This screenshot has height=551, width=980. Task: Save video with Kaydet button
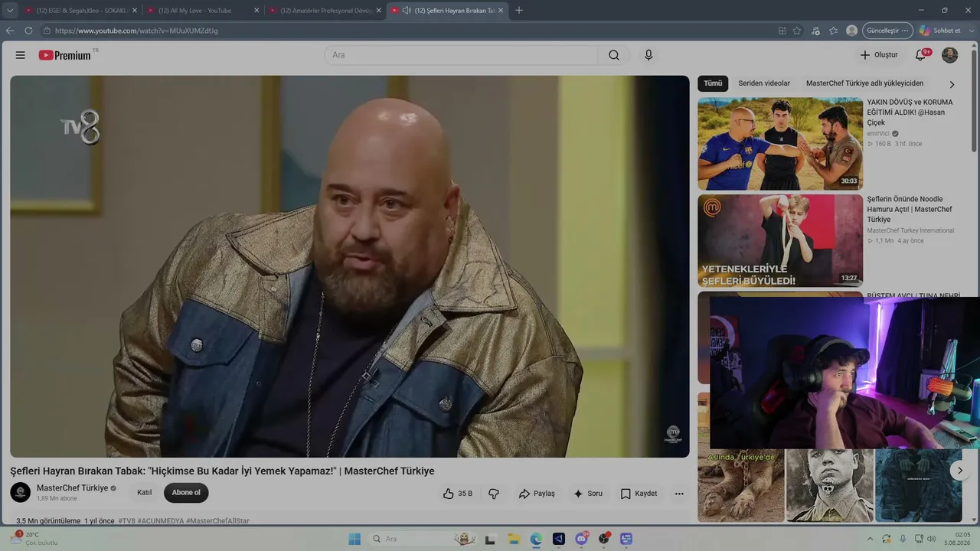tap(639, 494)
